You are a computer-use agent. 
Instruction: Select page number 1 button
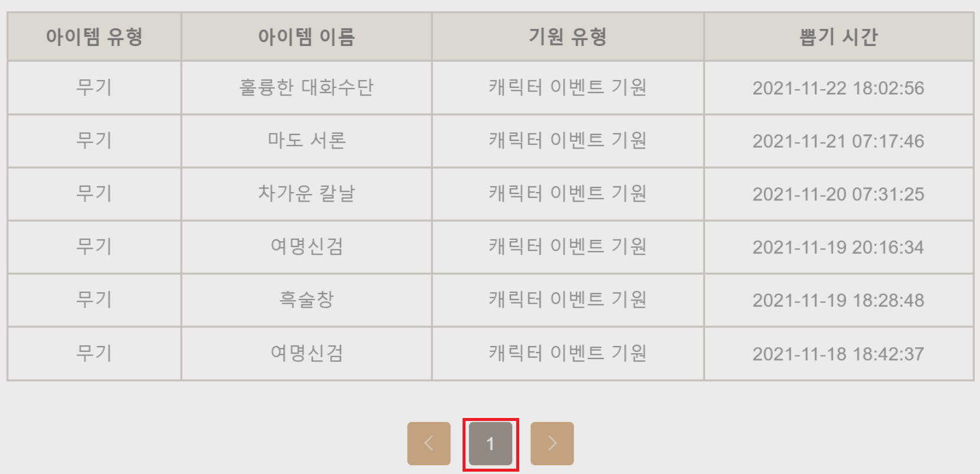489,443
